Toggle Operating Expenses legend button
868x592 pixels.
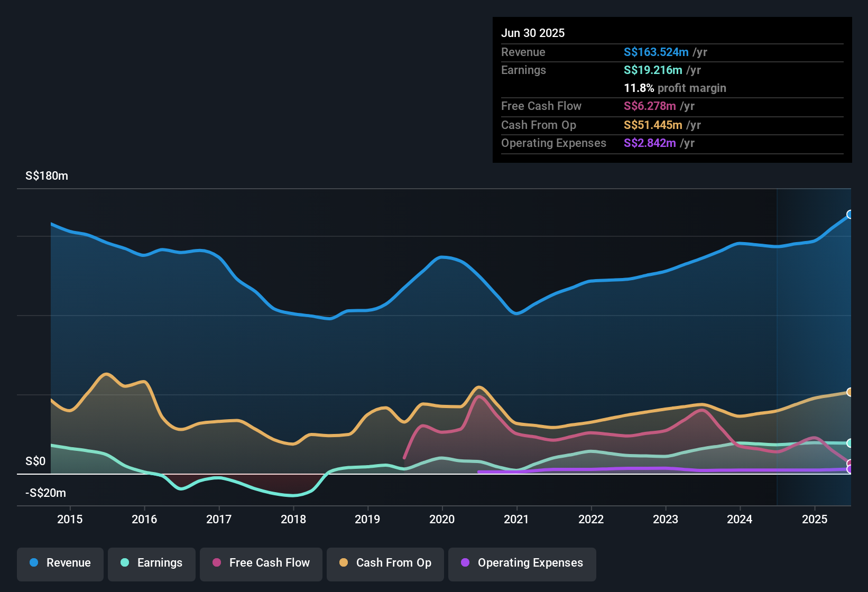[522, 563]
